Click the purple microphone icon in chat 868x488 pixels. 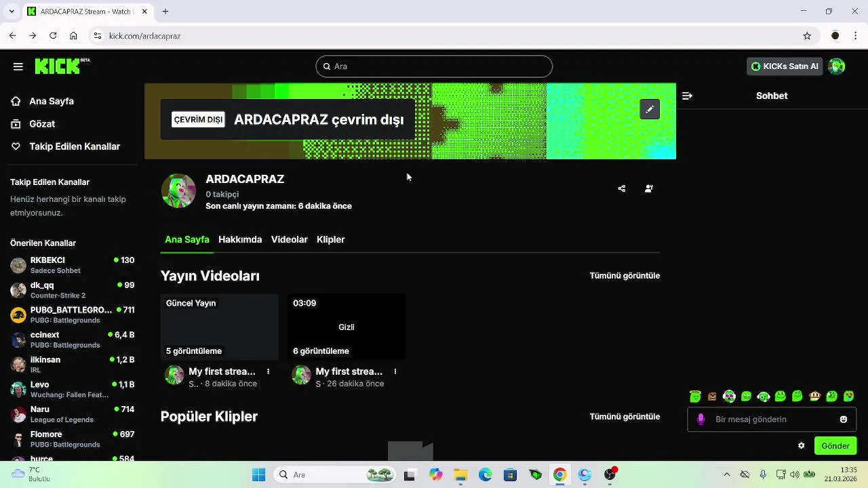coord(701,420)
